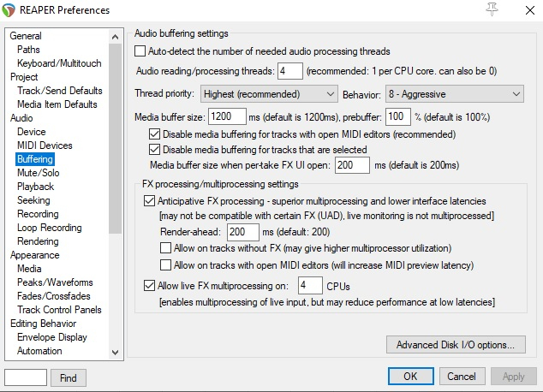The width and height of the screenshot is (543, 392).
Task: Click the pin window icon
Action: pyautogui.click(x=492, y=9)
